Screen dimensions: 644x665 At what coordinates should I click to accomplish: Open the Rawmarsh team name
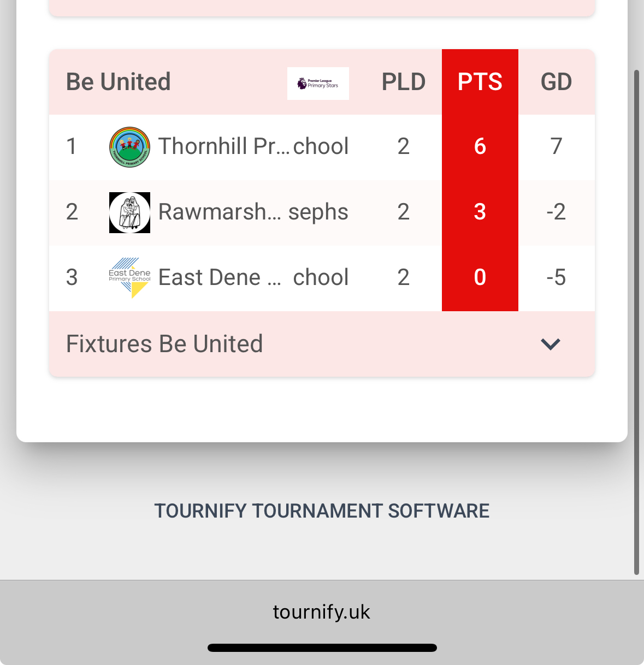(253, 212)
